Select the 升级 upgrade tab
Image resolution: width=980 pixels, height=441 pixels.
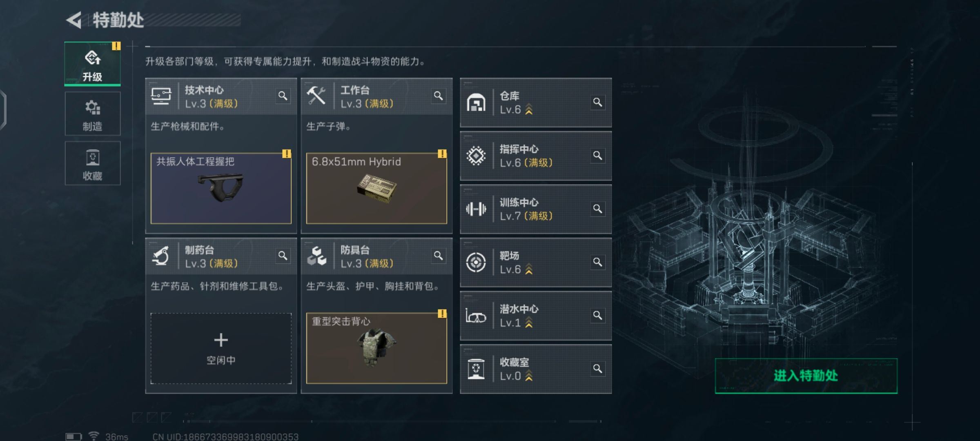point(92,64)
